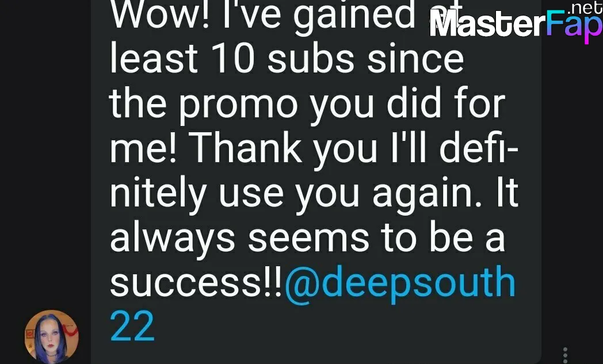603x364 pixels.
Task: Click the MasterFap watermark logo
Action: point(516,24)
